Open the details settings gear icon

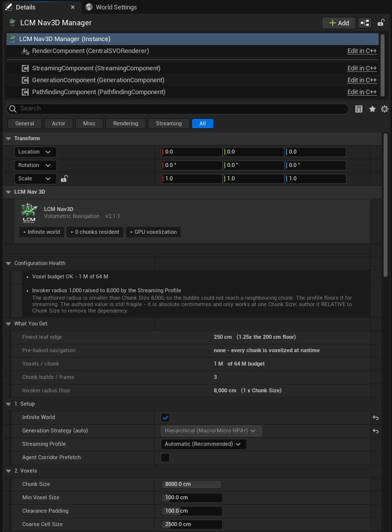click(x=385, y=109)
